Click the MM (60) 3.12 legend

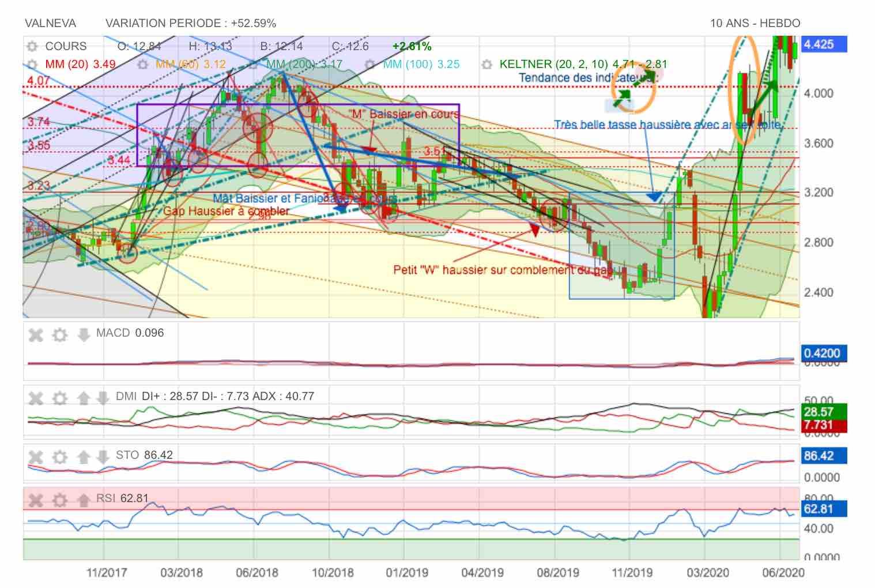coord(191,64)
